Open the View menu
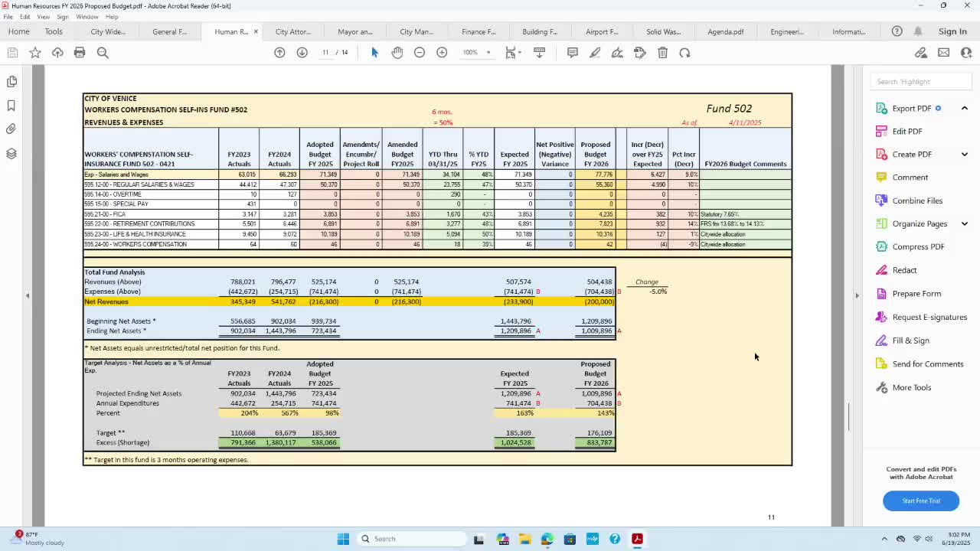This screenshot has height=551, width=980. [x=44, y=17]
